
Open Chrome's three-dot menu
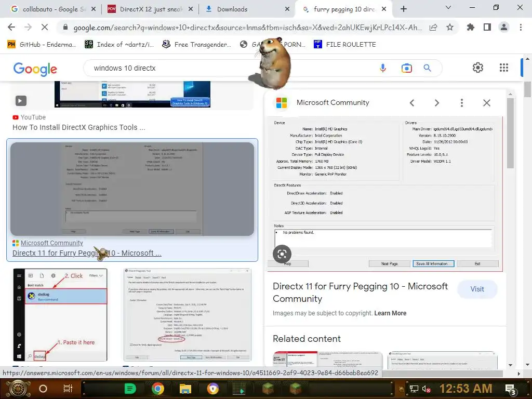tap(521, 27)
